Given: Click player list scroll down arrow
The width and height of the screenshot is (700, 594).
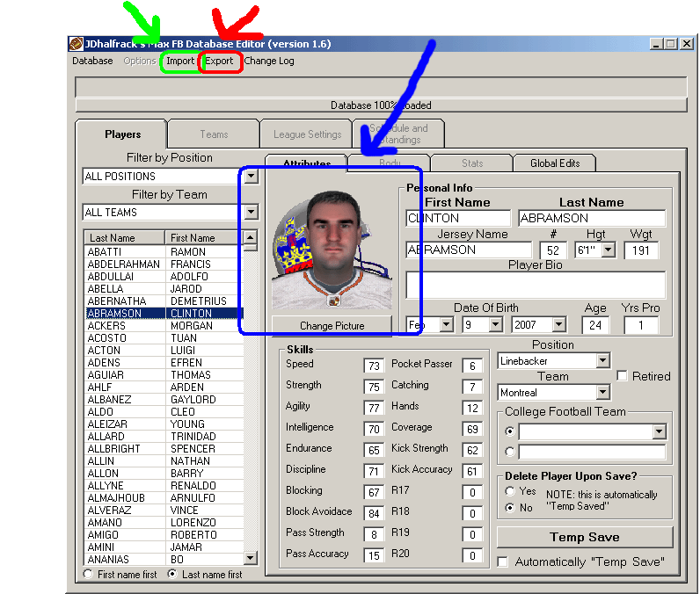Looking at the screenshot, I should coord(251,557).
